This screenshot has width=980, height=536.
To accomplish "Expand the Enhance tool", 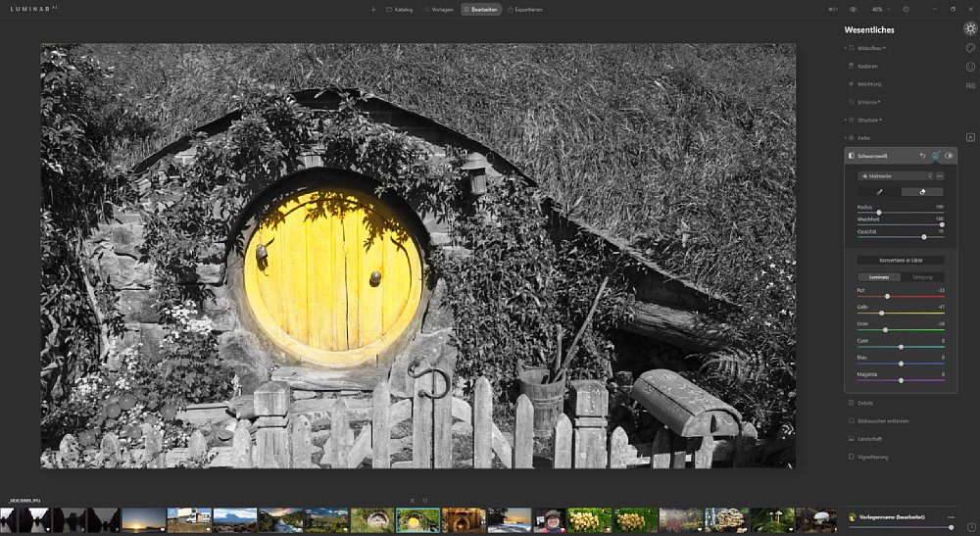I will [868, 102].
